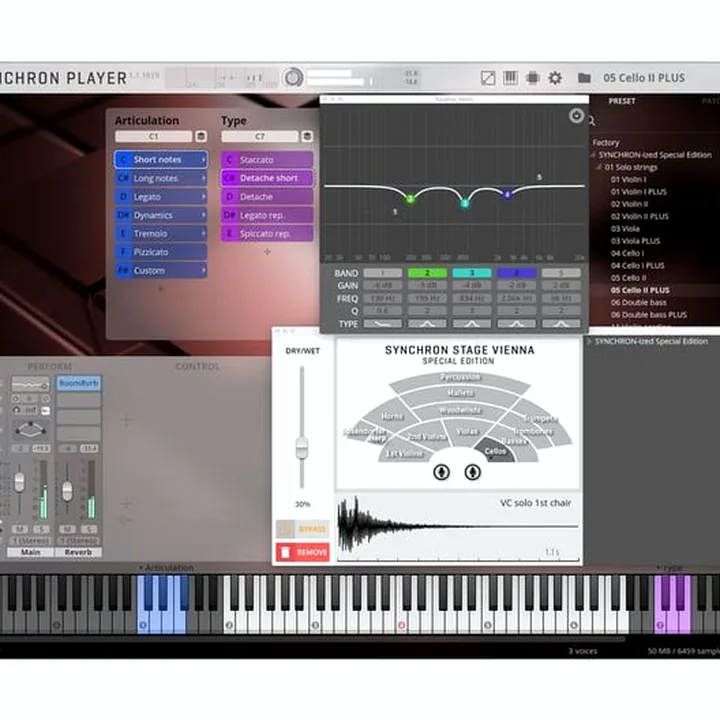Select band 1 low-shelf filter type
Viewport: 720px width, 720px height.
pyautogui.click(x=382, y=324)
